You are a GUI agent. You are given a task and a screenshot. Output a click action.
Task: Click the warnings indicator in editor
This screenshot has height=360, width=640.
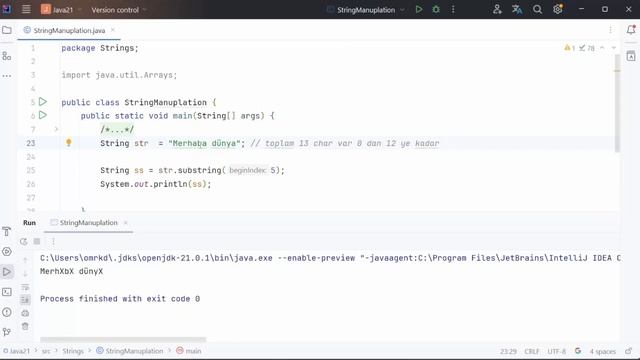point(570,48)
